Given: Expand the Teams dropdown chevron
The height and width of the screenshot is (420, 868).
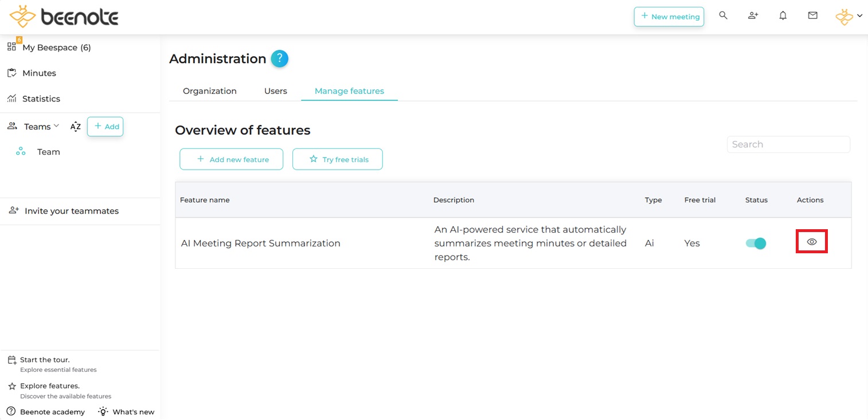Looking at the screenshot, I should 56,126.
